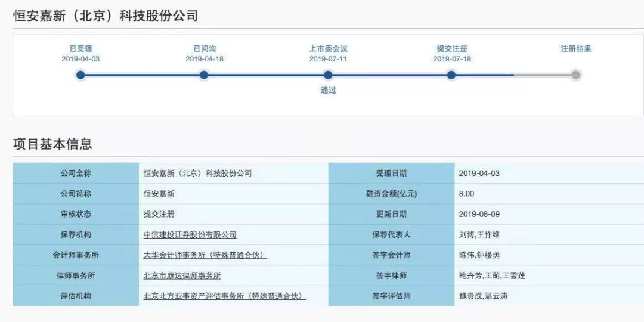Click the 评估机构 header cell
Viewport: 644px width, 322px height.
point(76,296)
